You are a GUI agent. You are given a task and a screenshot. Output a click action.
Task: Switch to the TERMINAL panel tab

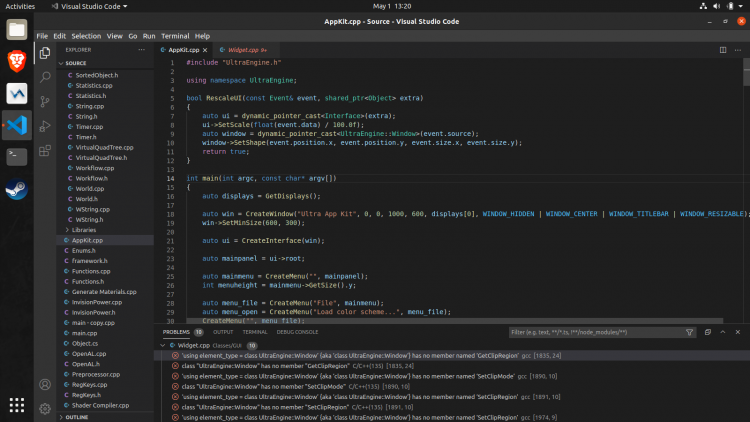[254, 332]
